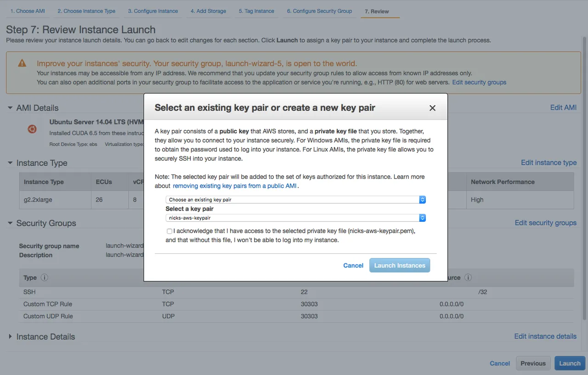The image size is (588, 375).
Task: Click the Ubuntu logo icon under AMI Details
Action: pos(32,129)
